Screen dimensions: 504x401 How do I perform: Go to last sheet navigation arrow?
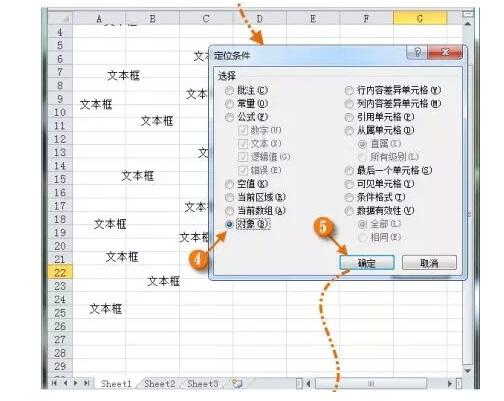click(x=87, y=383)
